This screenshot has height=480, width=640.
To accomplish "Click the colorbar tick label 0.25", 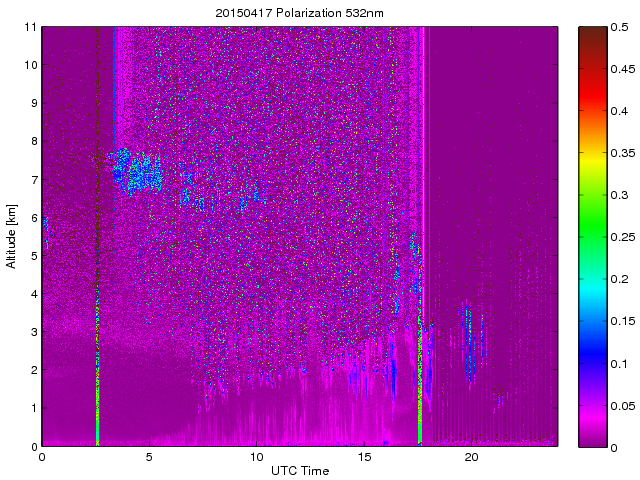I will pos(623,237).
